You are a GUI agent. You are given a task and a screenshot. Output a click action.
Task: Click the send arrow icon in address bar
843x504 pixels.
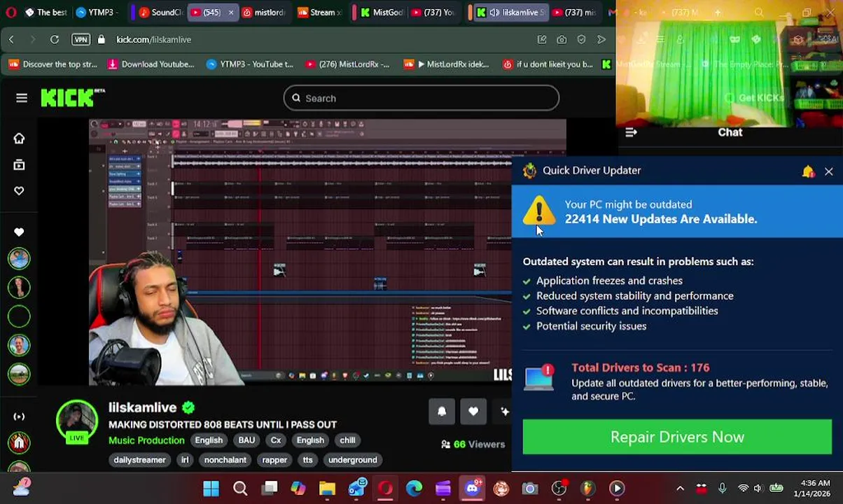point(601,40)
